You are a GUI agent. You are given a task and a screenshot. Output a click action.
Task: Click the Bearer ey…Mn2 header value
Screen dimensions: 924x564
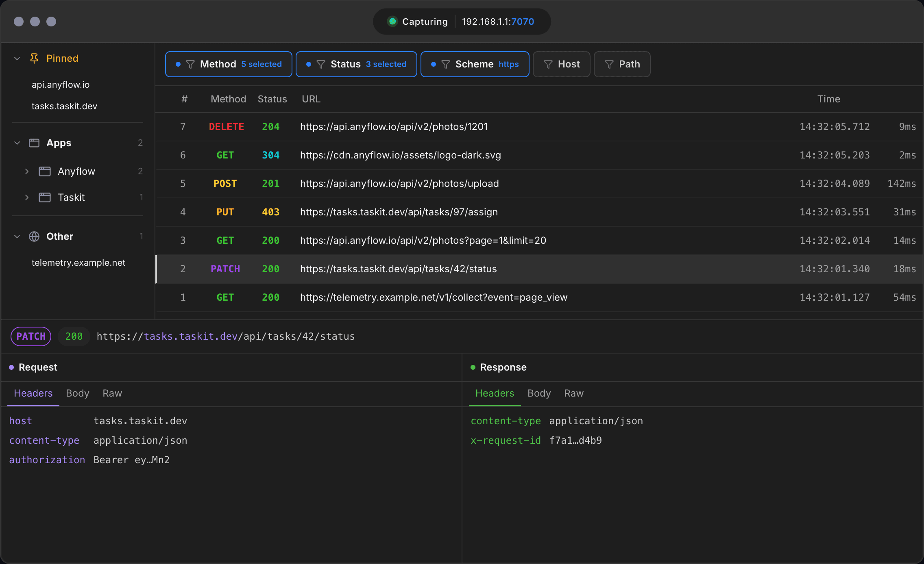click(x=132, y=460)
